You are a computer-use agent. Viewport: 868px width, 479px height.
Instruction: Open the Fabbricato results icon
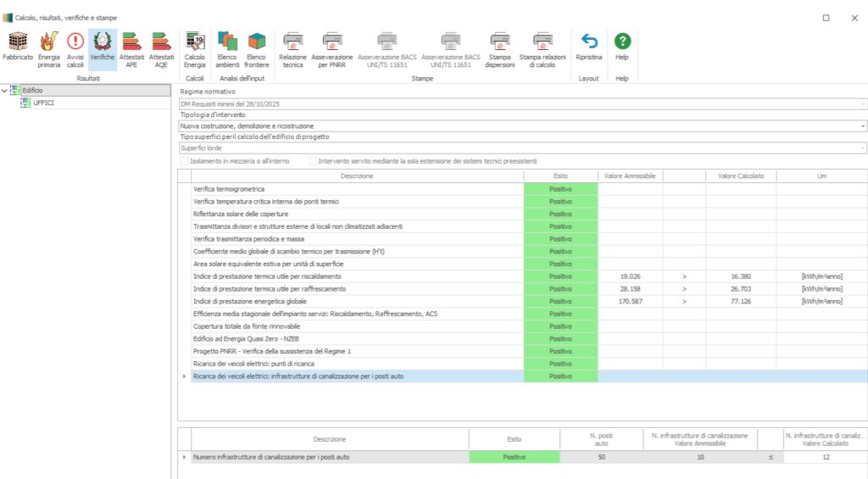coord(18,42)
